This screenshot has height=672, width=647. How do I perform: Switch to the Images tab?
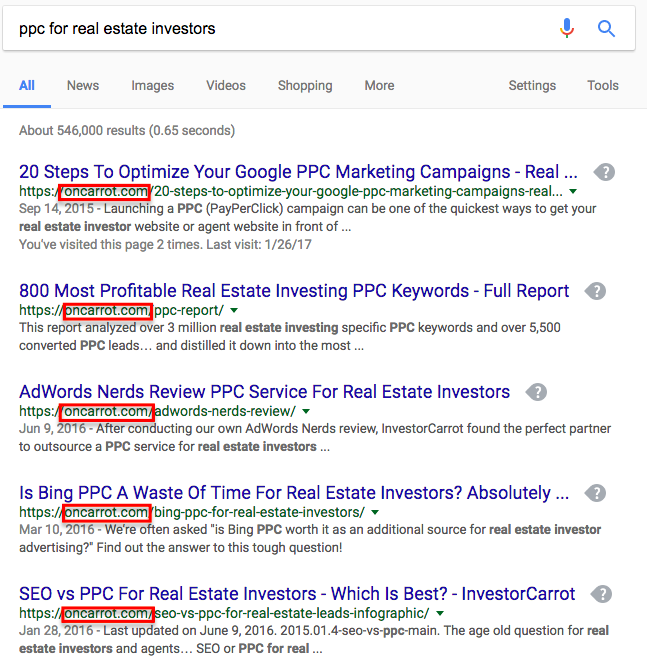(x=153, y=85)
